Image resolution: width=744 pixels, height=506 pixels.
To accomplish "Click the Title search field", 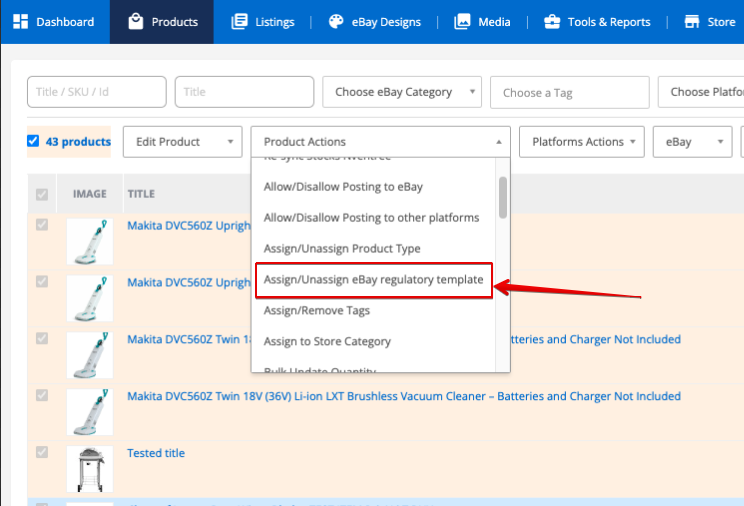I will [244, 92].
